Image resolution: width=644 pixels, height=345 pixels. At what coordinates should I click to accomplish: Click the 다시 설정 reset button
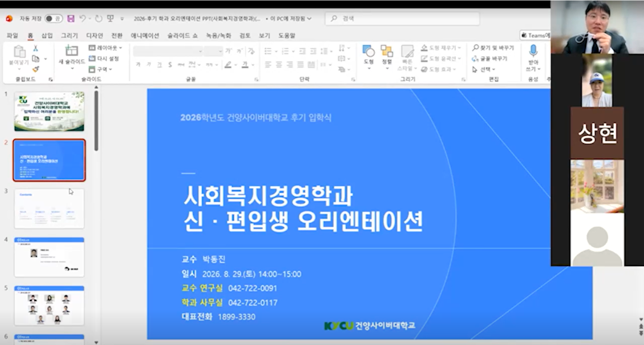coord(104,59)
